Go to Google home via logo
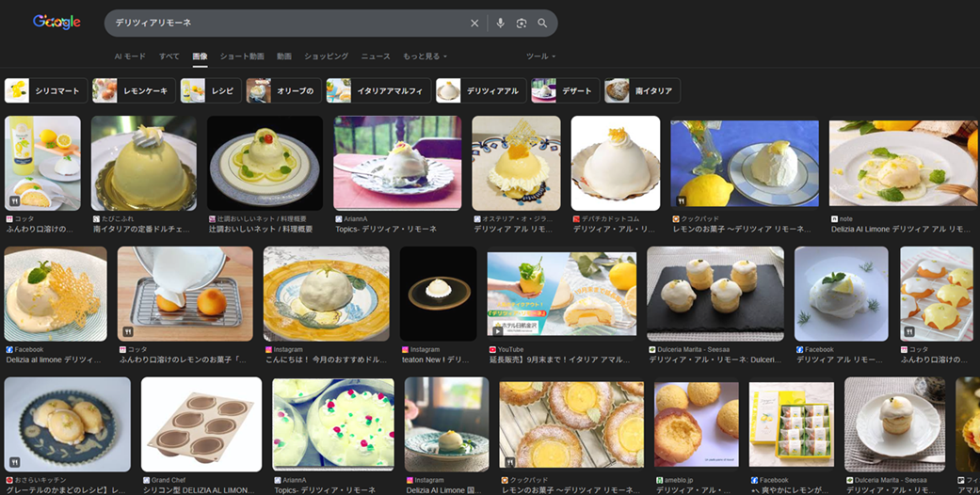The width and height of the screenshot is (980, 495). point(56,23)
